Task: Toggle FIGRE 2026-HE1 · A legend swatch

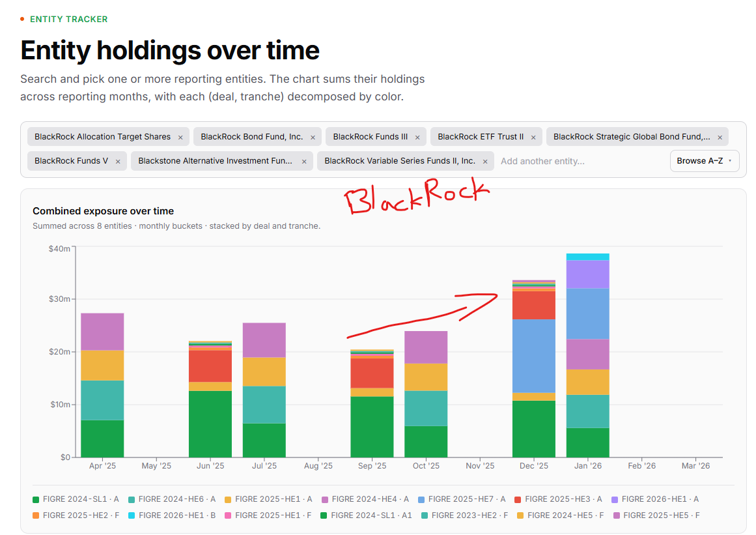Action: pyautogui.click(x=615, y=500)
